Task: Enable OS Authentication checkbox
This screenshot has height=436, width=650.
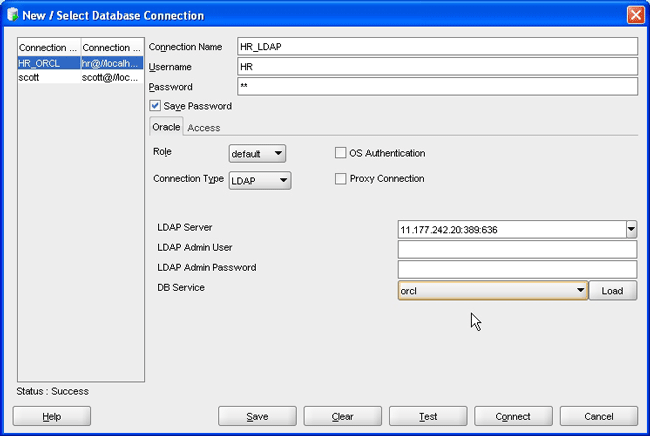Action: [x=340, y=153]
